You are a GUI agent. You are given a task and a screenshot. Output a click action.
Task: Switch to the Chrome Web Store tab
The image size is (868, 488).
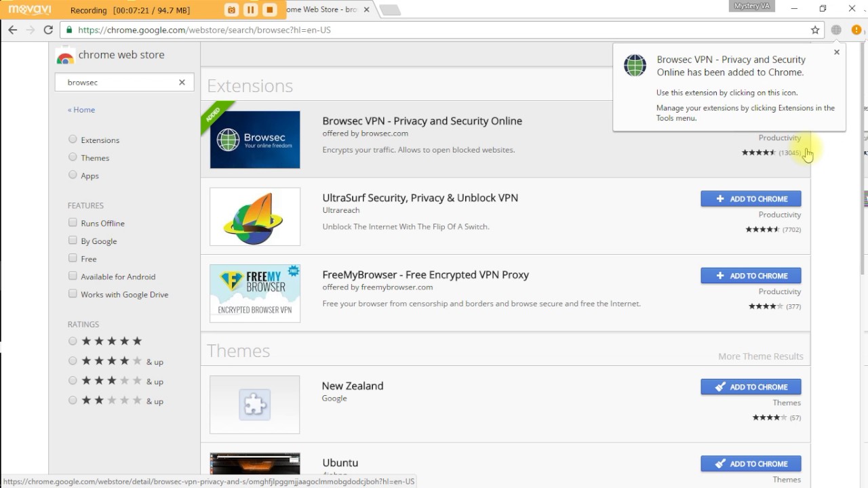(x=325, y=9)
